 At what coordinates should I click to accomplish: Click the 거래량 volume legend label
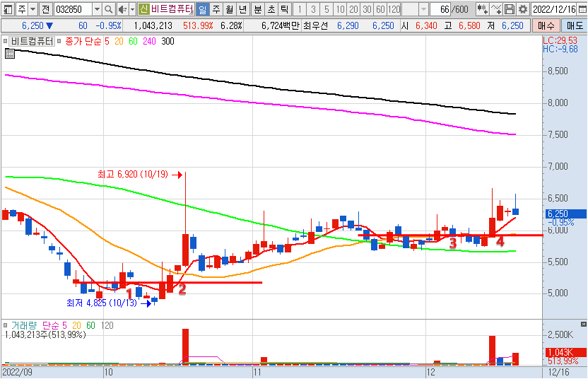pyautogui.click(x=24, y=325)
